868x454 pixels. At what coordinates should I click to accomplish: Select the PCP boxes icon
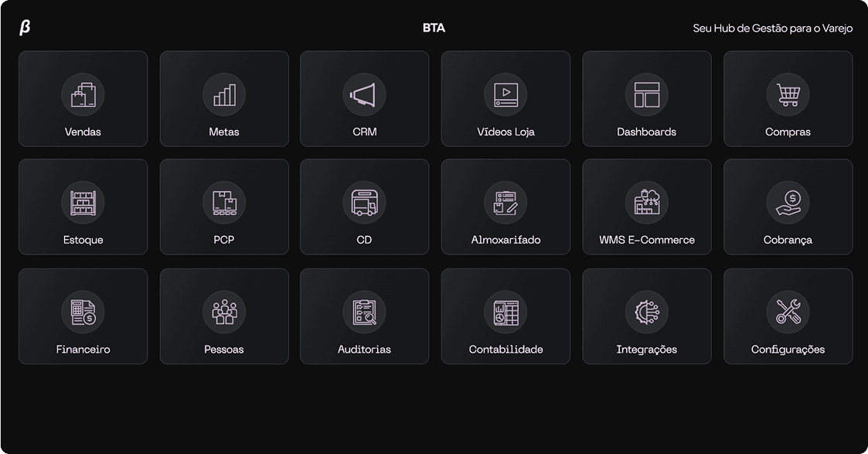(224, 203)
